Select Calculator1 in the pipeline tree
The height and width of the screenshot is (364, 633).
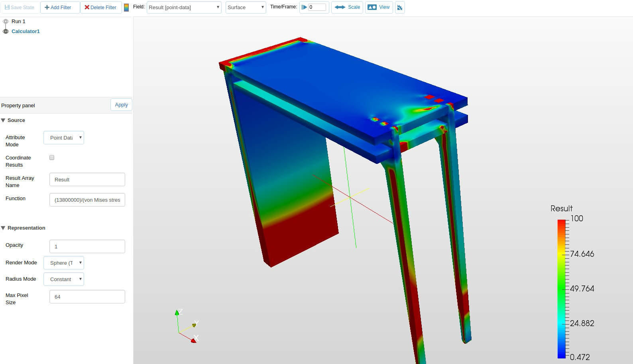pyautogui.click(x=26, y=31)
